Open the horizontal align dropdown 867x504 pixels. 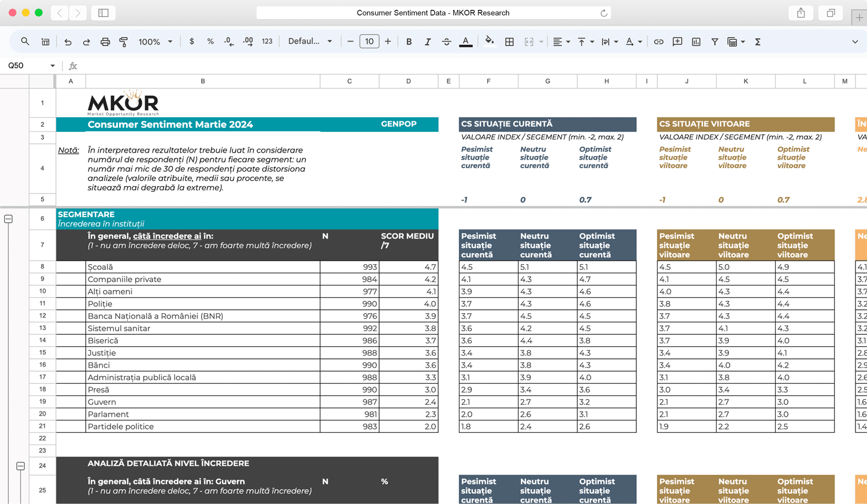coord(561,42)
